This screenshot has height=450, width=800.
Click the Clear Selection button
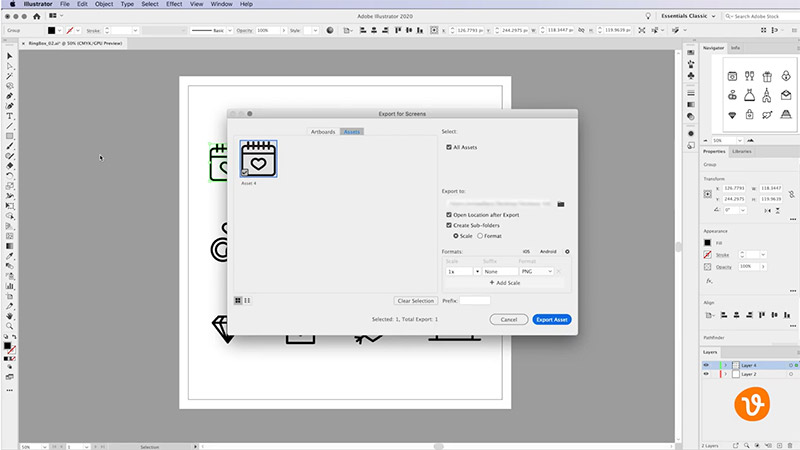[x=415, y=301]
